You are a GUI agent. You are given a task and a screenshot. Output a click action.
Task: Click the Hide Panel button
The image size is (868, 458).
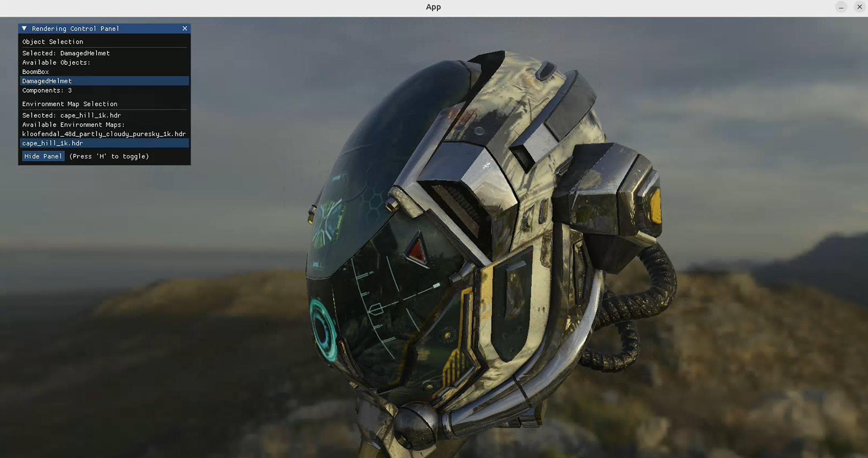[x=43, y=156]
